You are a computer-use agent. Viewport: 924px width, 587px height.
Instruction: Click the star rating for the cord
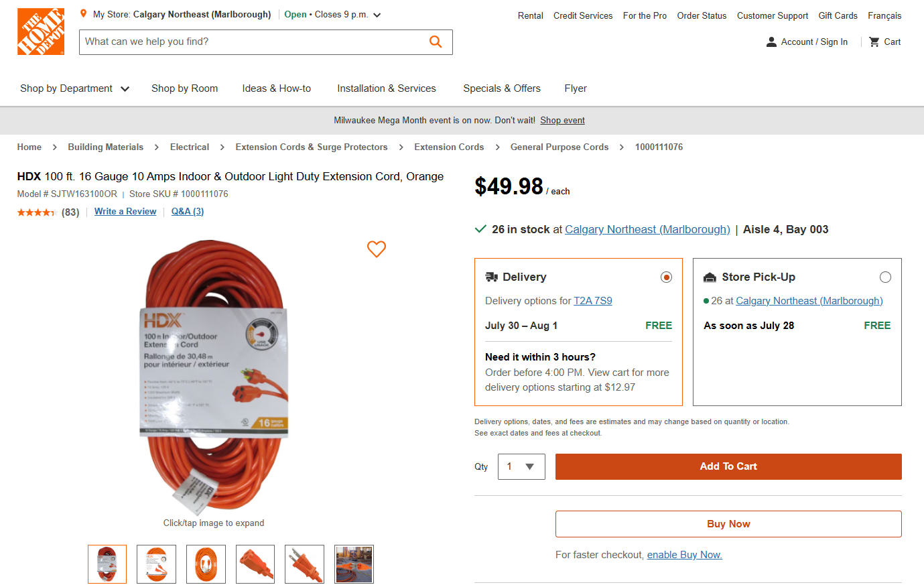click(x=38, y=212)
